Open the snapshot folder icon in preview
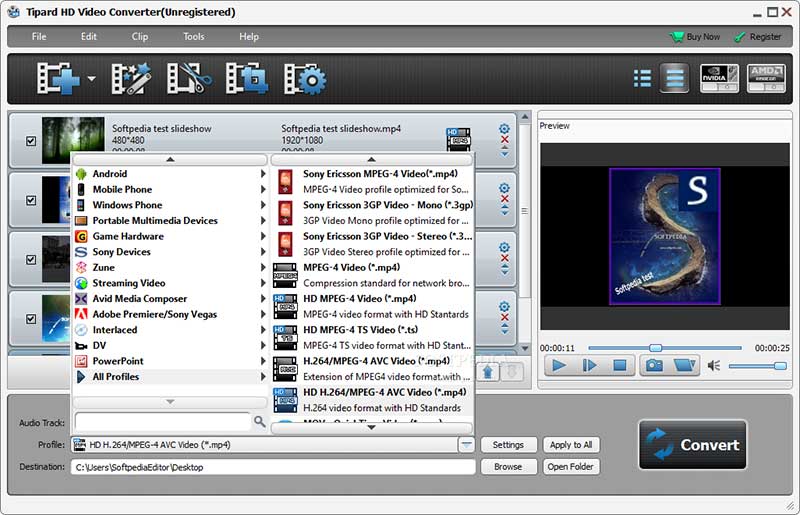The height and width of the screenshot is (515, 800). point(684,365)
